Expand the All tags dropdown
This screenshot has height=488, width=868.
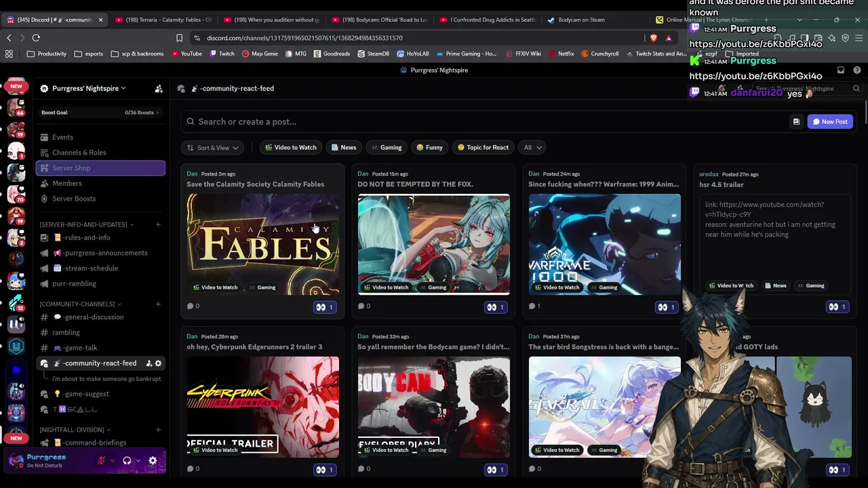(533, 148)
